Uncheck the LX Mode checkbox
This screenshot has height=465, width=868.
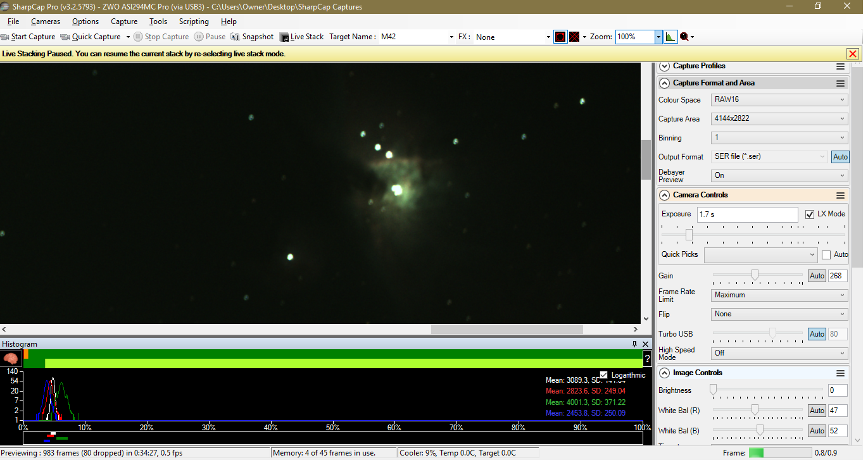click(810, 214)
